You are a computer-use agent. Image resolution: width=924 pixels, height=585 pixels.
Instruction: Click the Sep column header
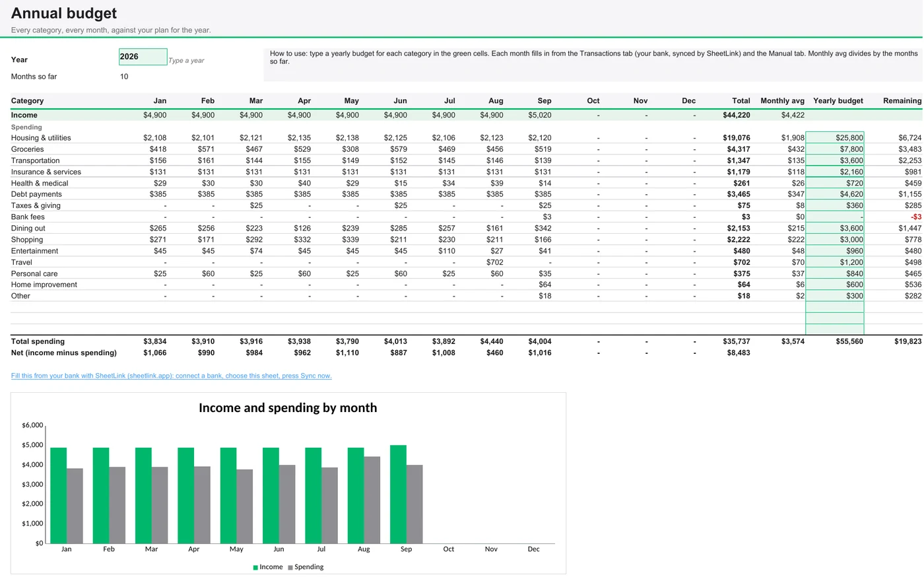tap(544, 101)
